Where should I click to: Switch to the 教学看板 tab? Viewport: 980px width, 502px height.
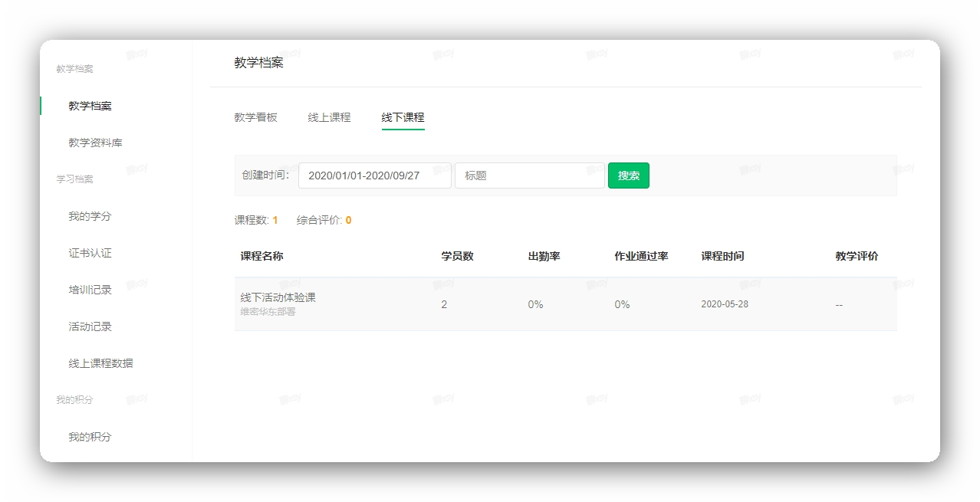point(255,116)
